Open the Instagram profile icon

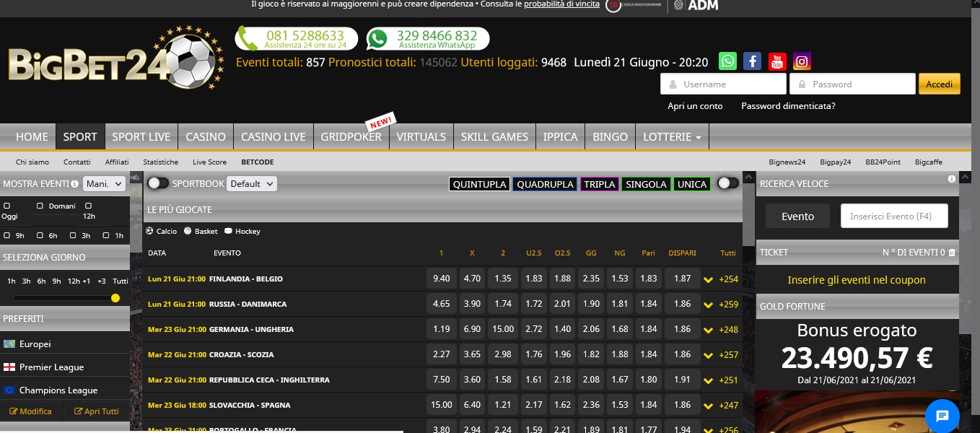802,61
